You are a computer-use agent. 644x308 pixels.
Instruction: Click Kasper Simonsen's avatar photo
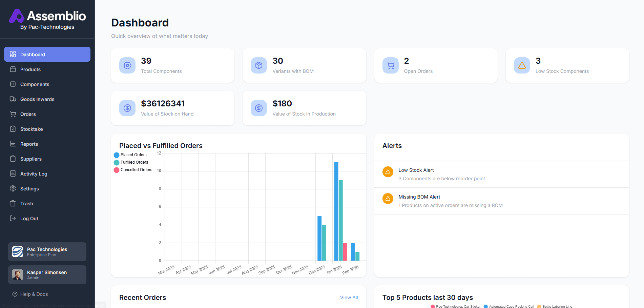click(18, 275)
